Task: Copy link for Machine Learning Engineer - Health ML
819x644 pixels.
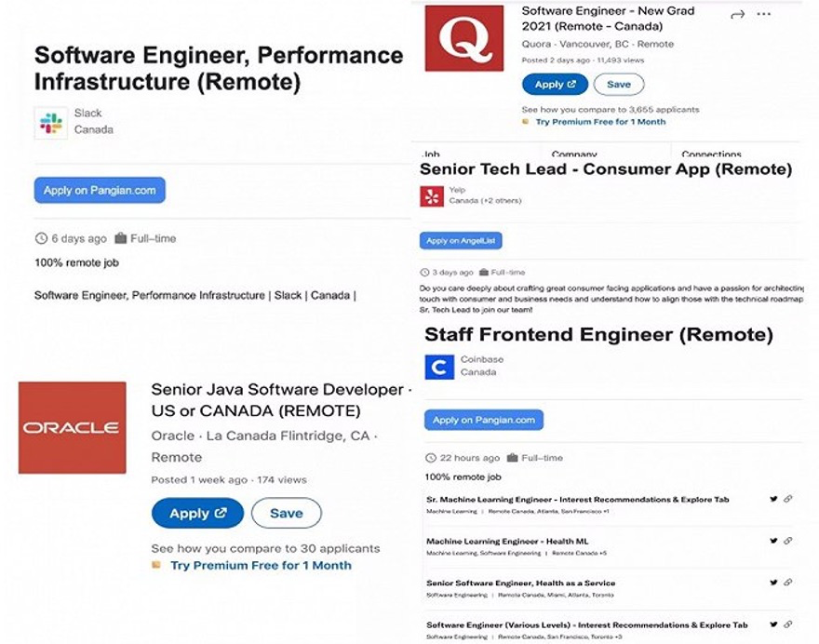Action: [788, 541]
